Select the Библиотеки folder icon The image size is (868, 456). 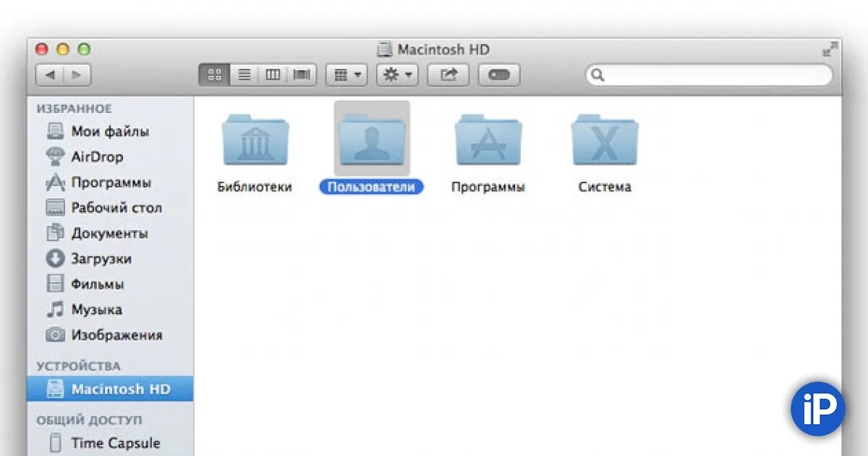click(x=255, y=139)
